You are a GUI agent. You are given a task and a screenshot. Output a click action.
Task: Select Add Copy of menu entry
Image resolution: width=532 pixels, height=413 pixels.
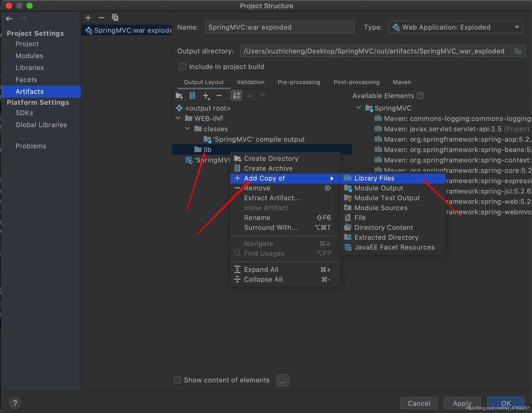285,178
